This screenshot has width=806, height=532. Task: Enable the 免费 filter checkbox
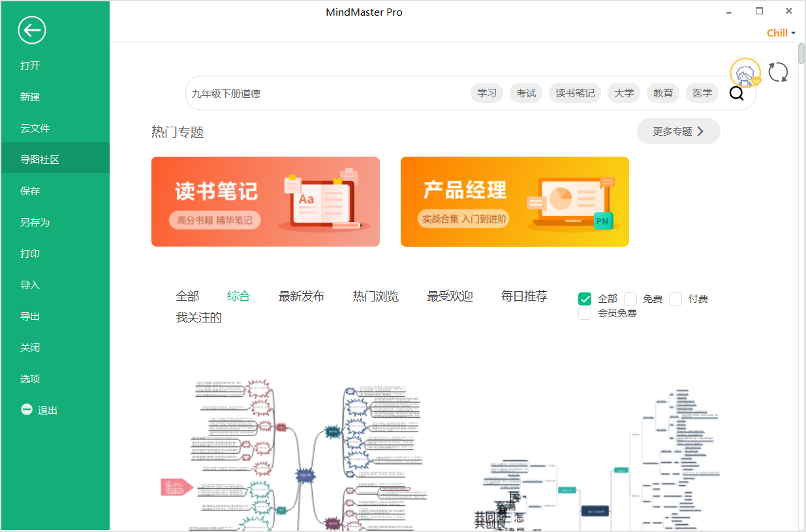click(630, 299)
